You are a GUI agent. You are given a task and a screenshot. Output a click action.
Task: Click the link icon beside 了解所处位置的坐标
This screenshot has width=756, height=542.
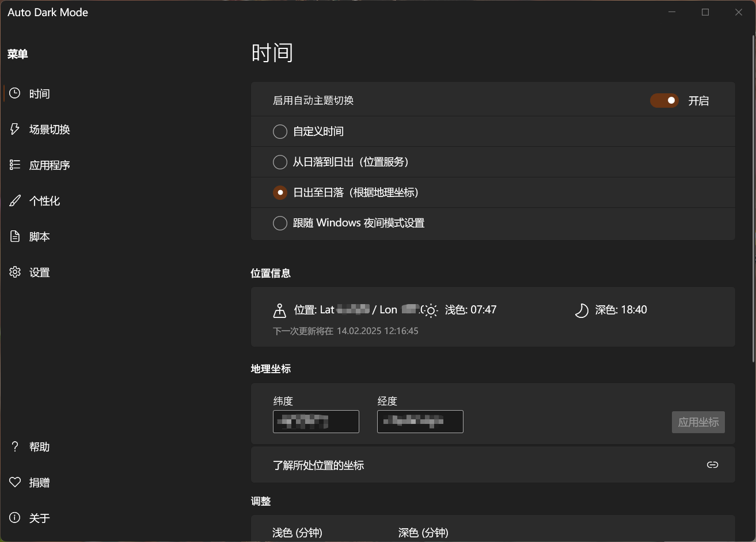coord(712,465)
